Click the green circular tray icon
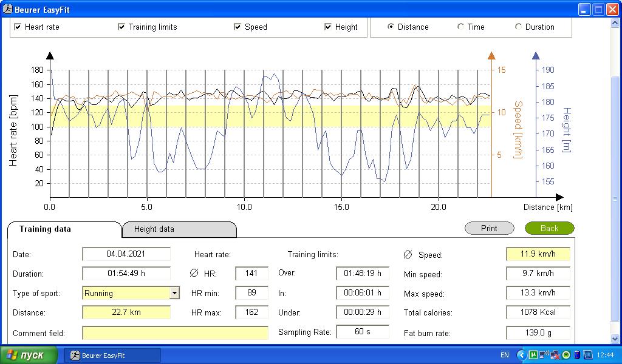Image resolution: width=622 pixels, height=364 pixels. pyautogui.click(x=566, y=355)
